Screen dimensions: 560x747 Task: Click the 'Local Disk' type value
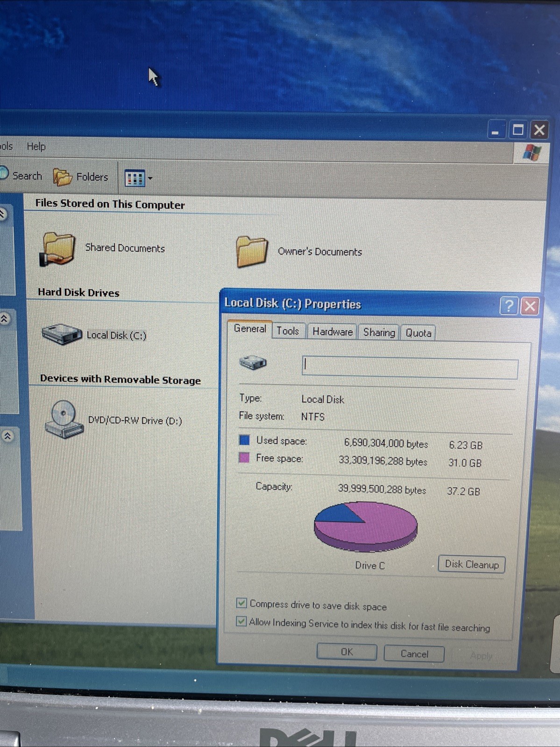point(323,399)
